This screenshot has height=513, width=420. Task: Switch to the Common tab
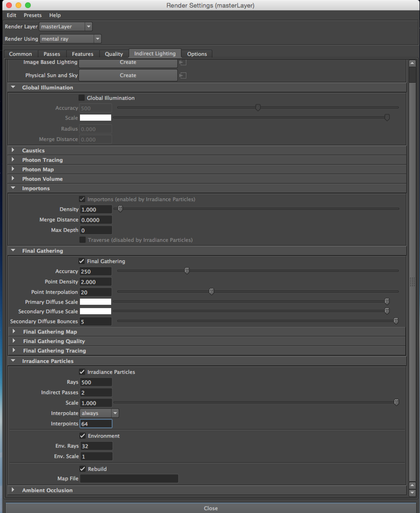pos(21,54)
